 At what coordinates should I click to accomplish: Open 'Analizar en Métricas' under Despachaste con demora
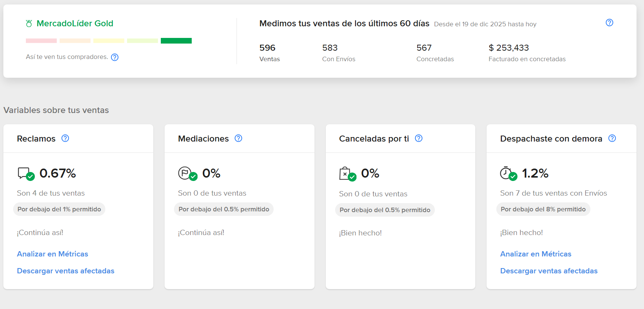[x=536, y=254]
